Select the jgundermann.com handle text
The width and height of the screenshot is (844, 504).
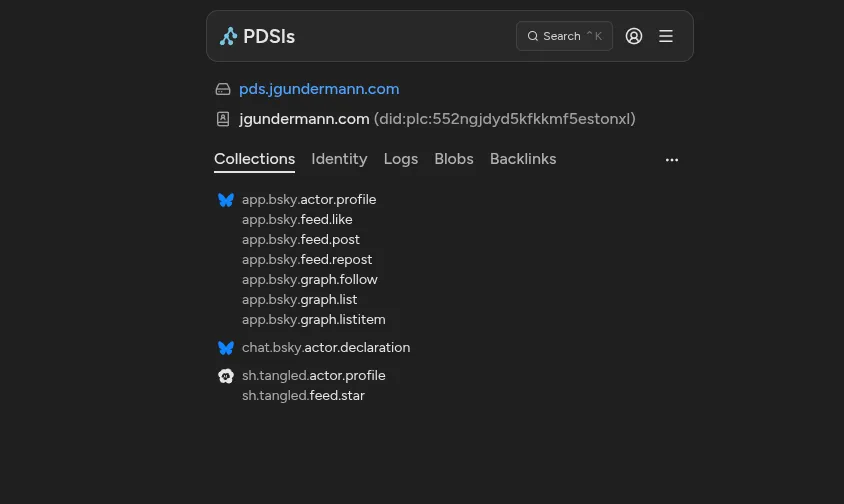(304, 119)
